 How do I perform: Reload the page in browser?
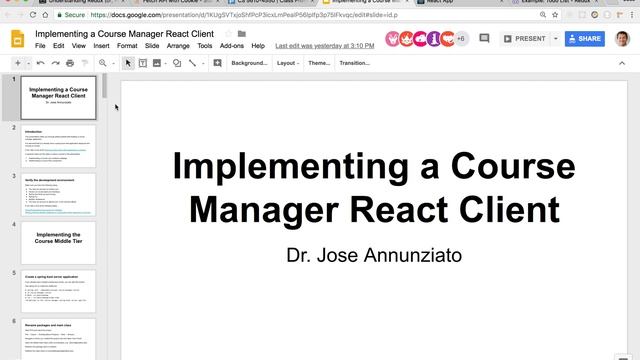pos(33,15)
